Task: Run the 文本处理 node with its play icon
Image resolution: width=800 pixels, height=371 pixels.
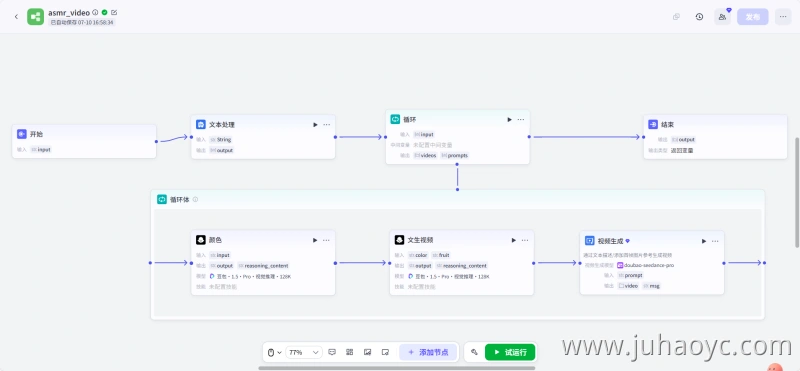Action: pyautogui.click(x=315, y=125)
